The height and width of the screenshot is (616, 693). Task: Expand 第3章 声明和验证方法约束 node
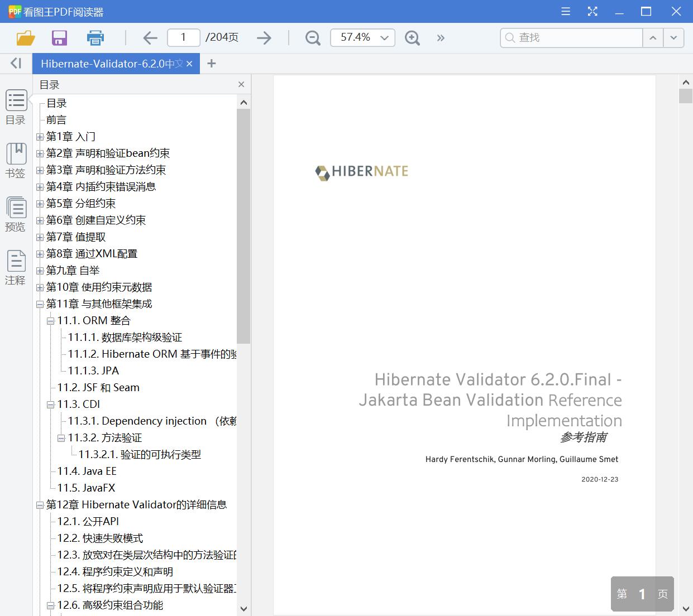[40, 170]
